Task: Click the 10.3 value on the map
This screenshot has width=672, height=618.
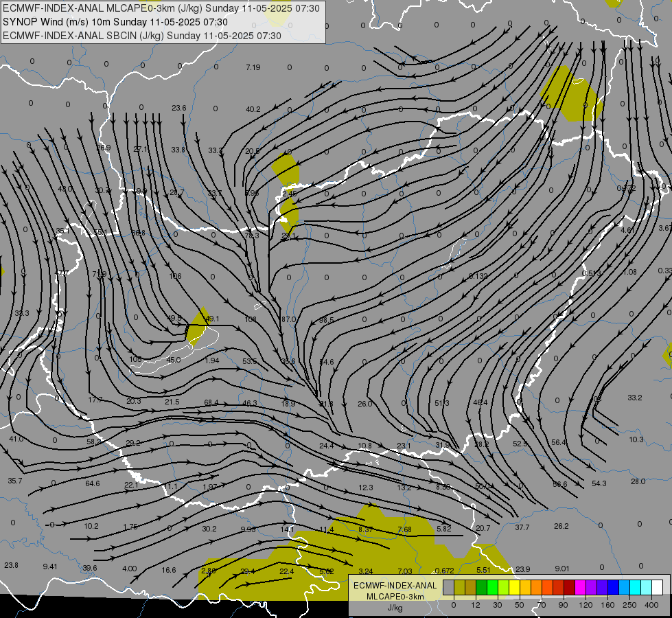Action: click(636, 439)
